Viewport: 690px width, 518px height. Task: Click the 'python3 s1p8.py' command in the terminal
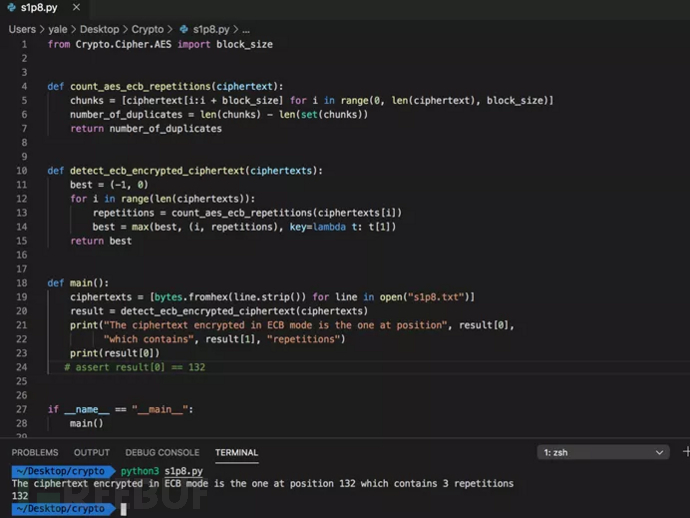[x=161, y=470]
